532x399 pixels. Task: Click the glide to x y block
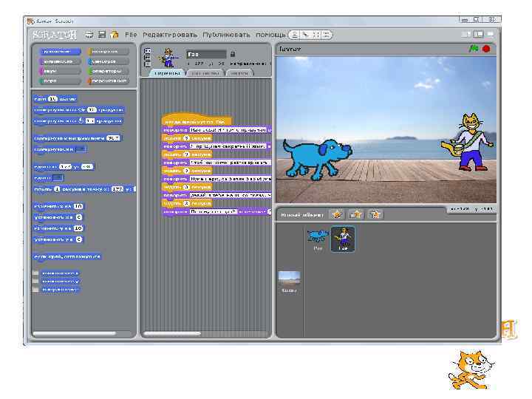tap(84, 189)
